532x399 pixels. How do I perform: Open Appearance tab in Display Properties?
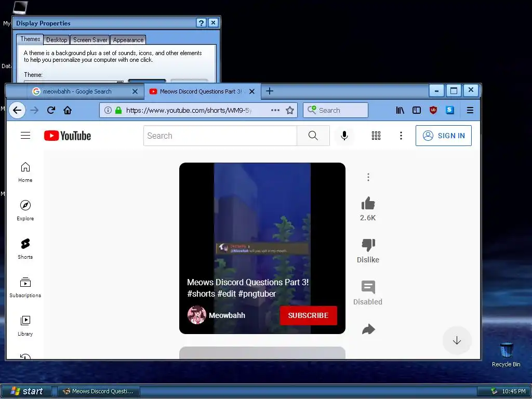coord(128,40)
